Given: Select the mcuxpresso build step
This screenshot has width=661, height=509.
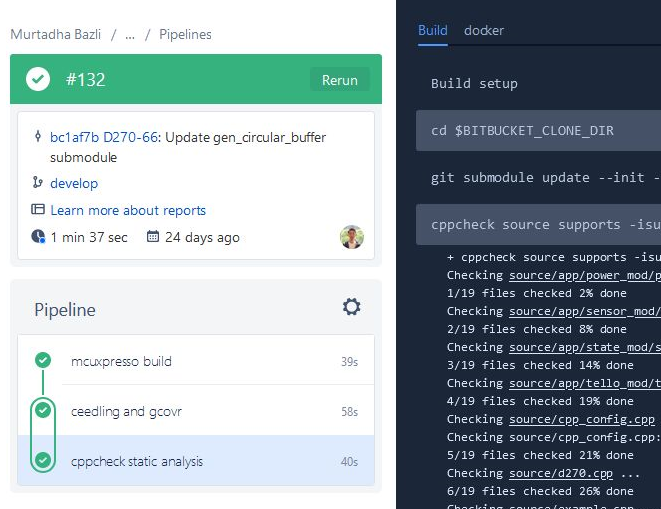Looking at the screenshot, I should [x=196, y=360].
